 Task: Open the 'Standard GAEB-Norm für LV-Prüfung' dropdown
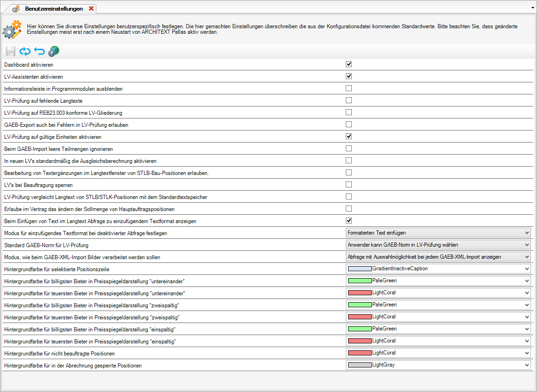[x=438, y=245]
